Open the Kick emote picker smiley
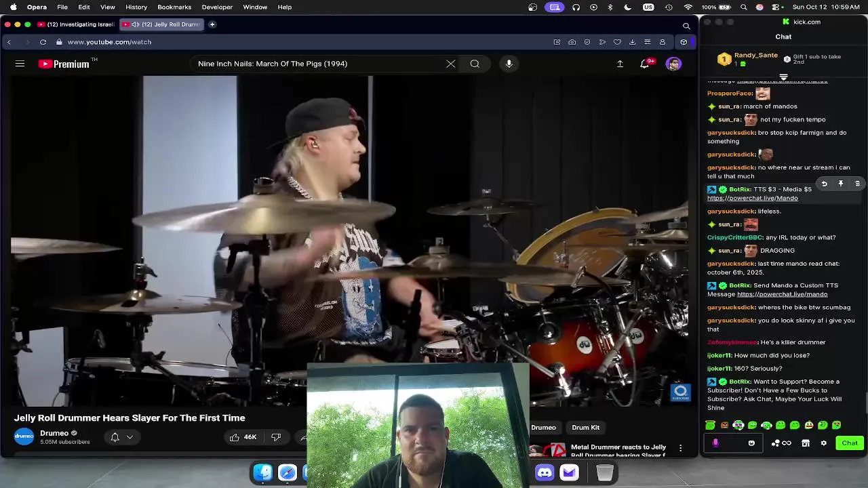Screen dimensions: 868x488 pos(751,443)
